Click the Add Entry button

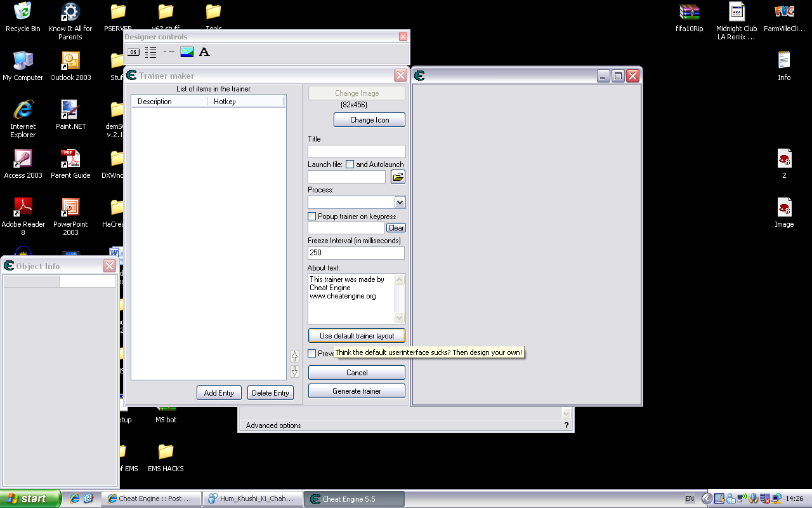tap(219, 393)
